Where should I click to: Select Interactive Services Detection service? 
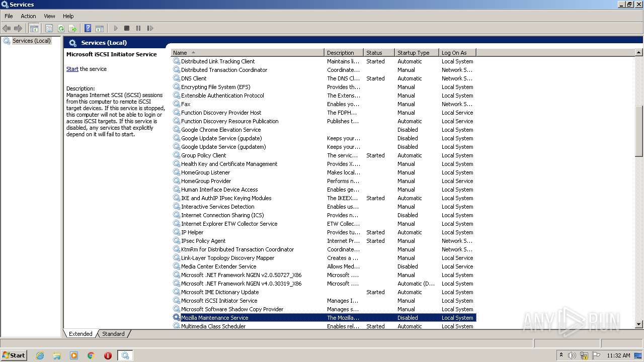tap(324, 207)
